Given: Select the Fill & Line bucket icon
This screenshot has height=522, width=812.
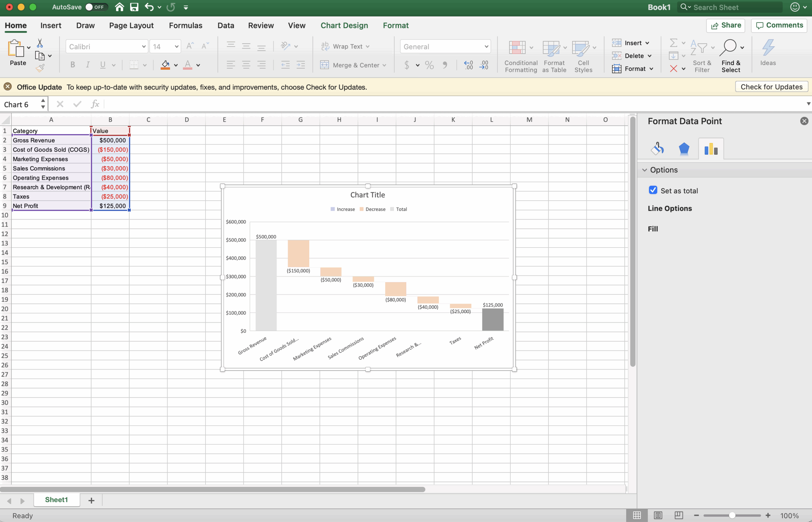Looking at the screenshot, I should [657, 148].
